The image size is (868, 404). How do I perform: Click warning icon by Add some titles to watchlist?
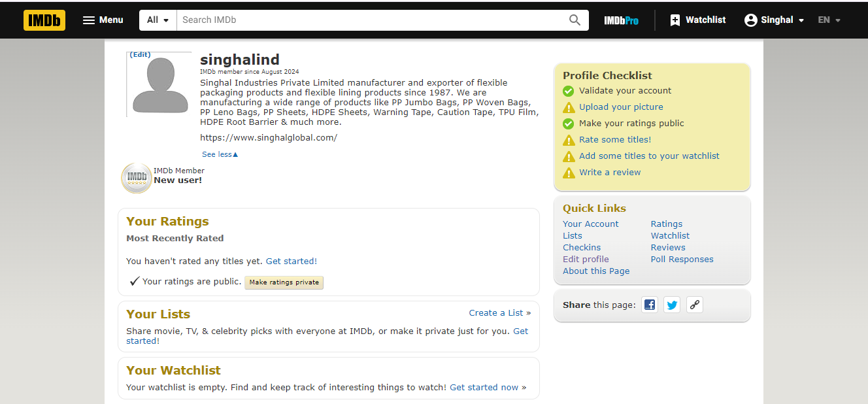coord(569,156)
